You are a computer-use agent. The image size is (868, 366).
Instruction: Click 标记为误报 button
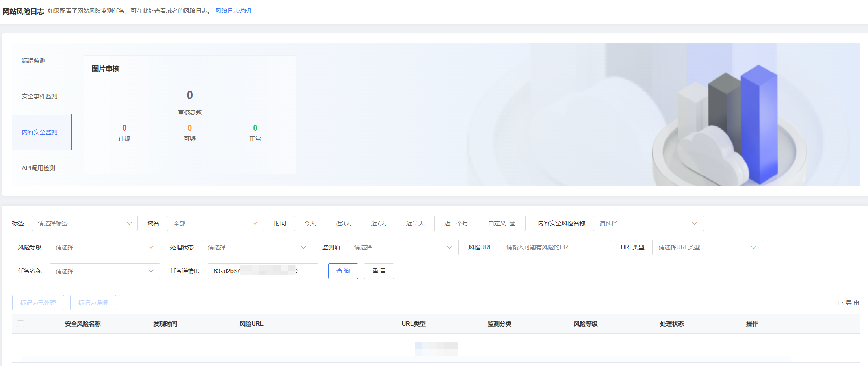point(93,303)
